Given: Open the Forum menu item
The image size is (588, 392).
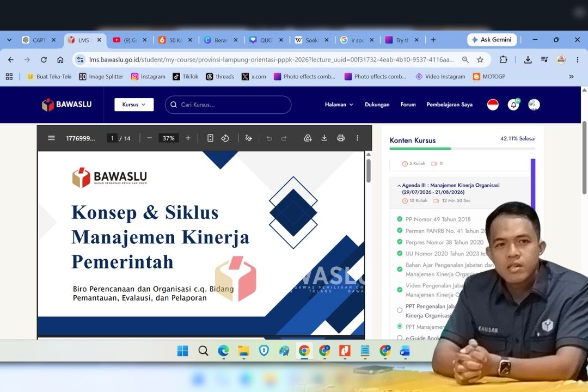Looking at the screenshot, I should click(408, 105).
